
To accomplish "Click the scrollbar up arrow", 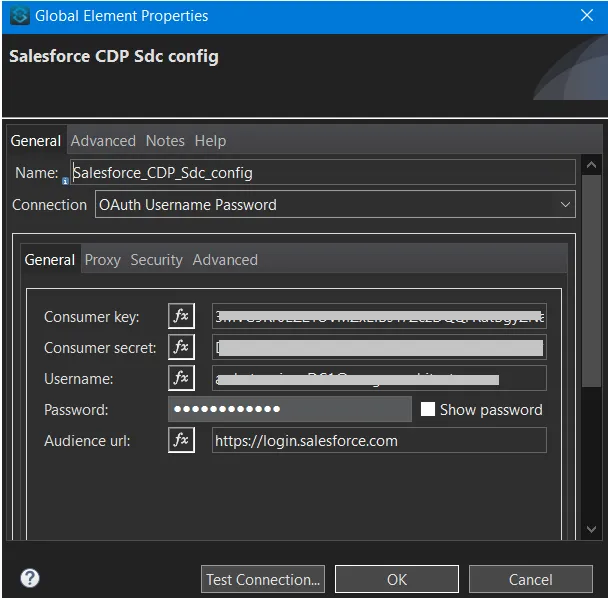I will [x=591, y=165].
